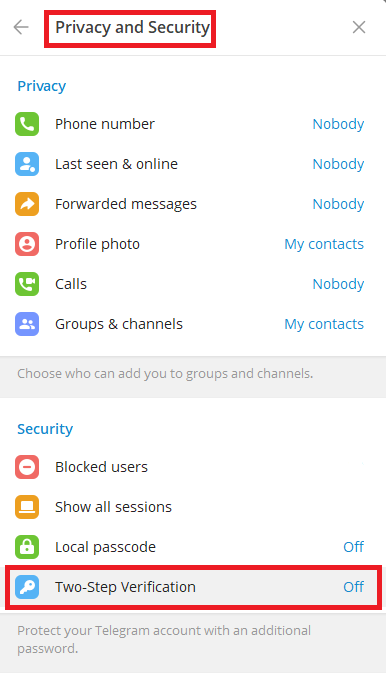Click the key icon for Two-Step Verification
386x679 pixels.
27,587
